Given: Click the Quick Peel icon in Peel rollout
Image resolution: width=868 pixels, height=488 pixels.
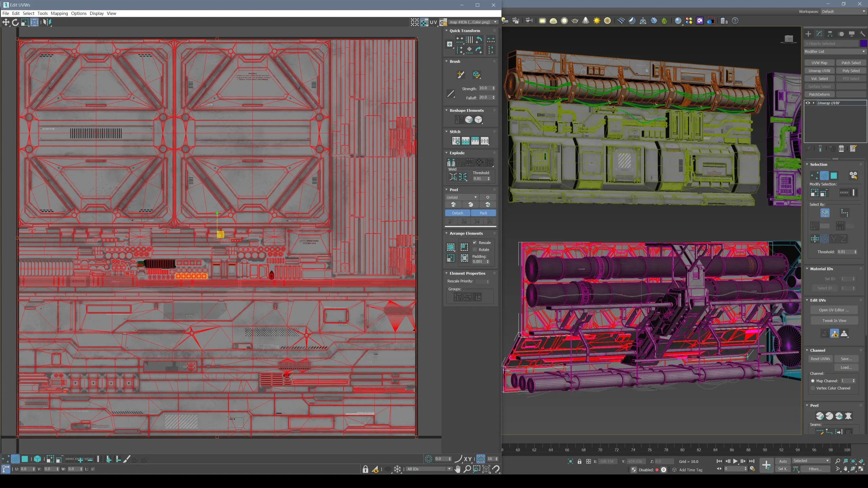Looking at the screenshot, I should (453, 205).
